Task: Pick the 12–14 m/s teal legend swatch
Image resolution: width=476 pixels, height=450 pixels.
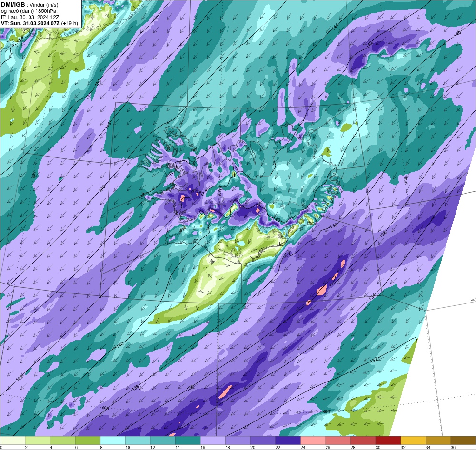Action: [x=163, y=440]
